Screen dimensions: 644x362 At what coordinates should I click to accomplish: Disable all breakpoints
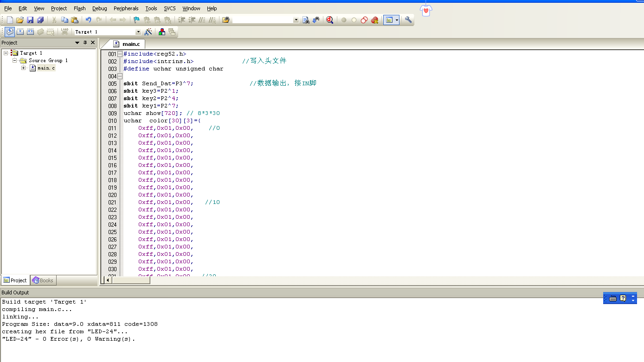coord(364,20)
